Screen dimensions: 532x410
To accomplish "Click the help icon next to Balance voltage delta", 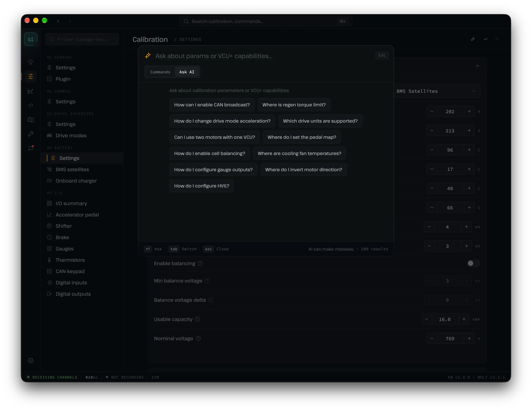I will click(211, 300).
